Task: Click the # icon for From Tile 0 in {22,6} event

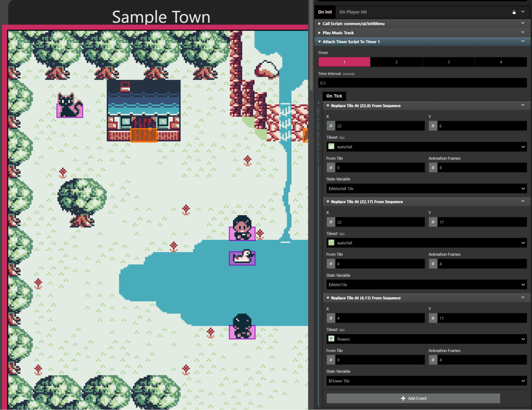Action: pyautogui.click(x=331, y=168)
